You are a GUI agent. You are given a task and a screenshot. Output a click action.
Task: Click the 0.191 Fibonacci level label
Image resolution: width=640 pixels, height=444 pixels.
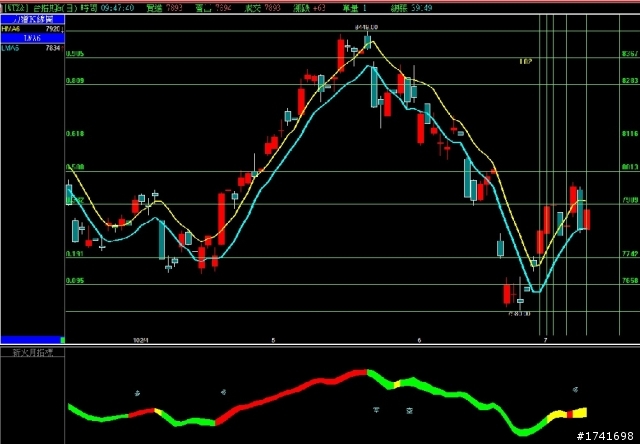coord(75,254)
